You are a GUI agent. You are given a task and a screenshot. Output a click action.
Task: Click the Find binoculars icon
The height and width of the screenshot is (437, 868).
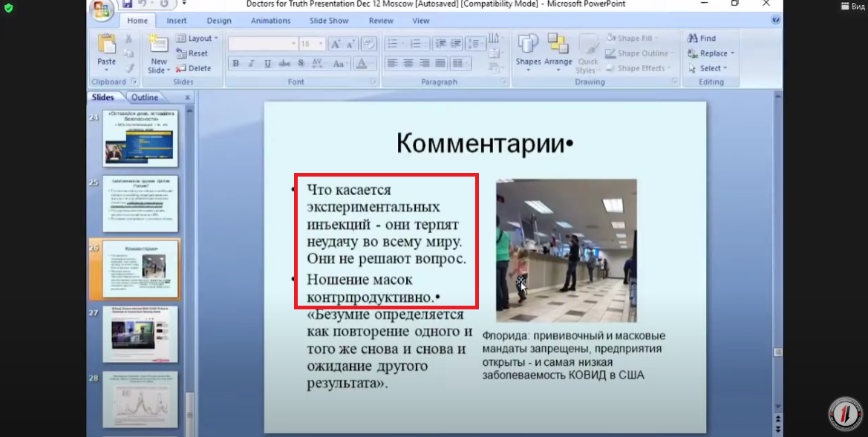692,38
